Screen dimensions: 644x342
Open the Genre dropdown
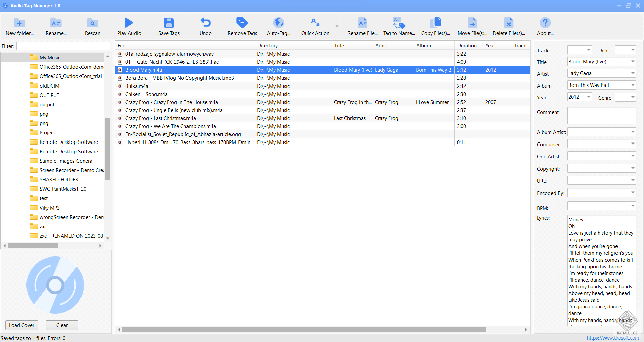pyautogui.click(x=633, y=97)
